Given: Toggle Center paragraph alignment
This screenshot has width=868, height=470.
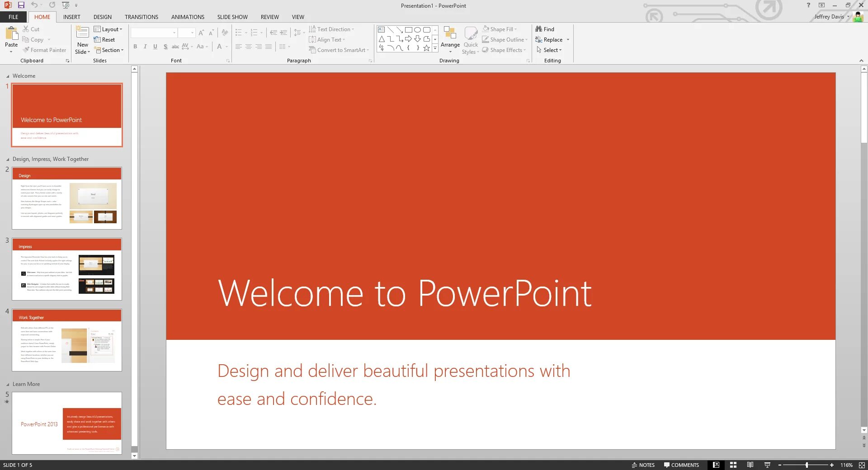Looking at the screenshot, I should (x=249, y=47).
